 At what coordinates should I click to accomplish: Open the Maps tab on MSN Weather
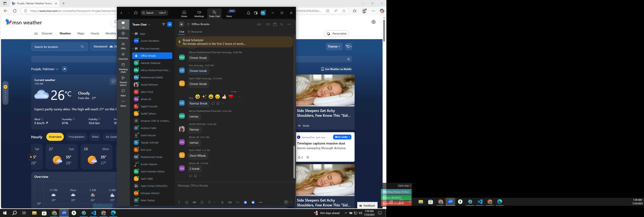[x=81, y=34]
